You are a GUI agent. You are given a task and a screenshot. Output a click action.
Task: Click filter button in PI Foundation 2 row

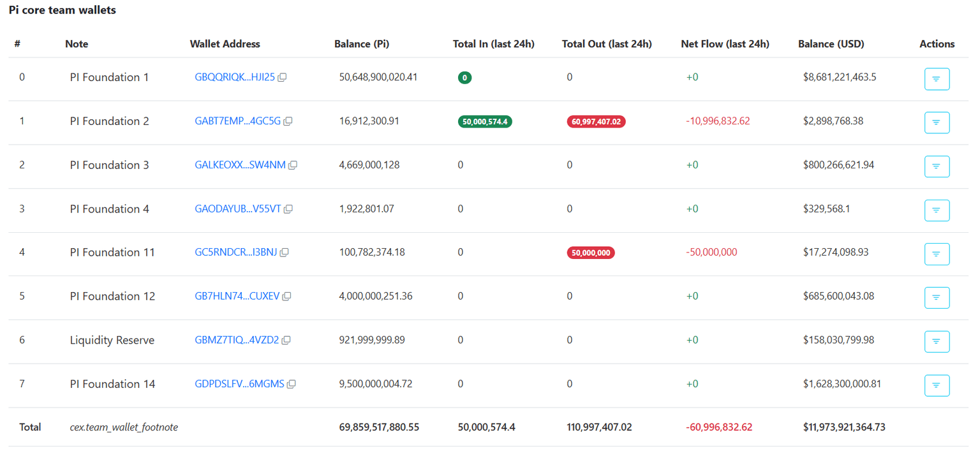(x=936, y=122)
